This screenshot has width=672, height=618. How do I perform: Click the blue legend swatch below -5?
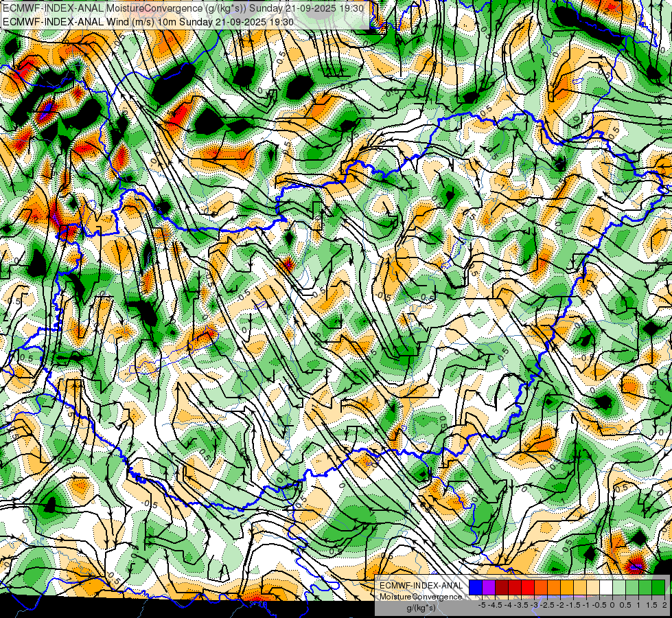(x=476, y=588)
